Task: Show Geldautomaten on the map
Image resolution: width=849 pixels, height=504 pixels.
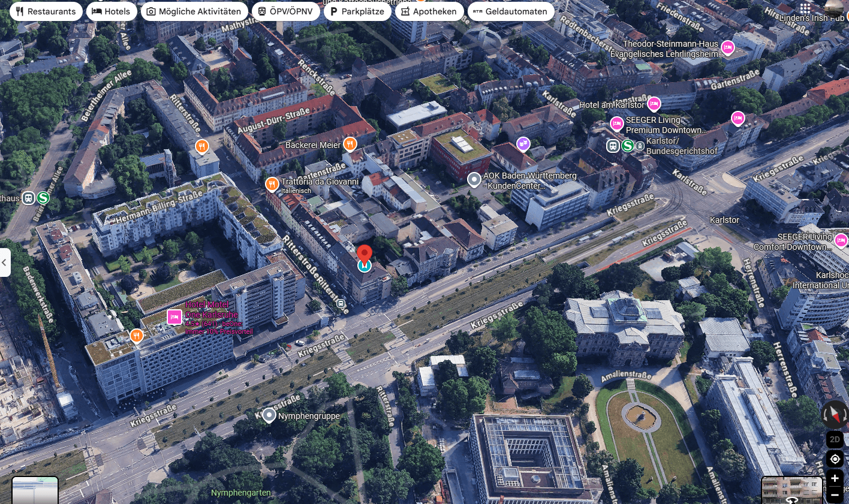Action: 511,11
